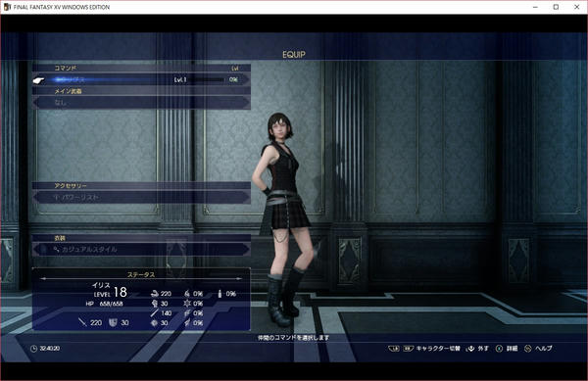This screenshot has width=588, height=381.
Task: Click the command level progress bar
Action: [207, 79]
